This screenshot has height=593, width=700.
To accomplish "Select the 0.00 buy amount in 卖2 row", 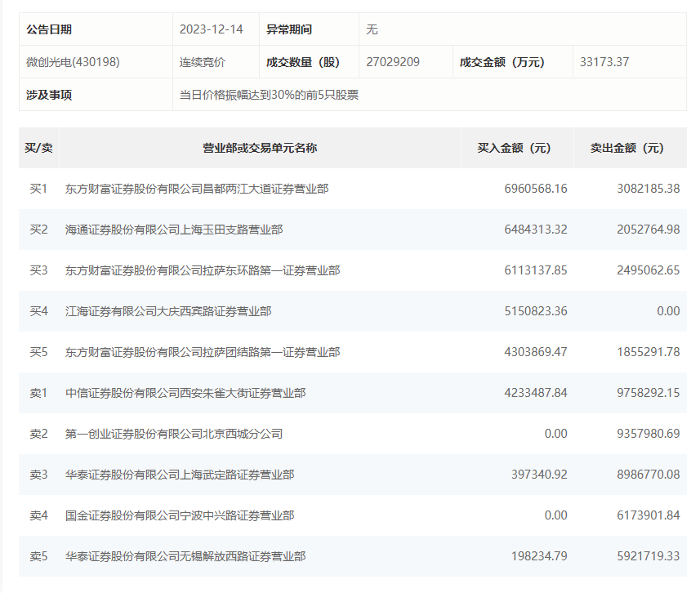I will click(555, 434).
